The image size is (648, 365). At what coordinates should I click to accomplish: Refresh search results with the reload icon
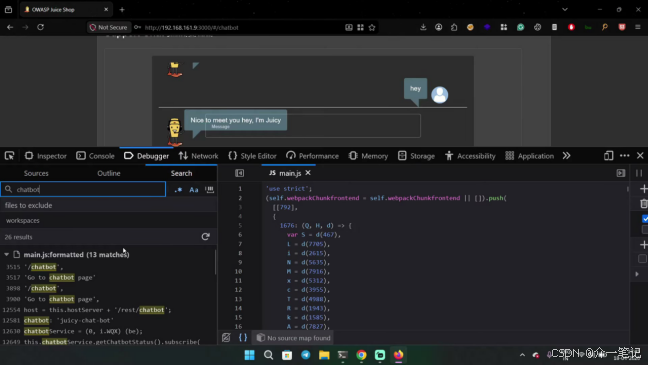coord(205,237)
